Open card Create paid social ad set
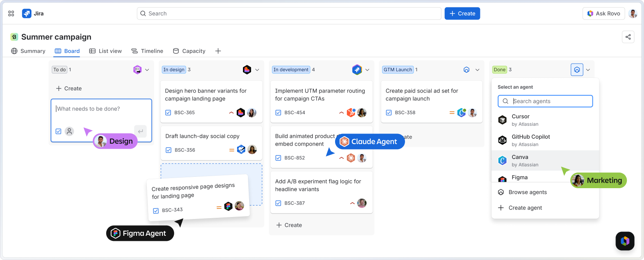Viewport: 644px width, 260px height. [x=432, y=102]
